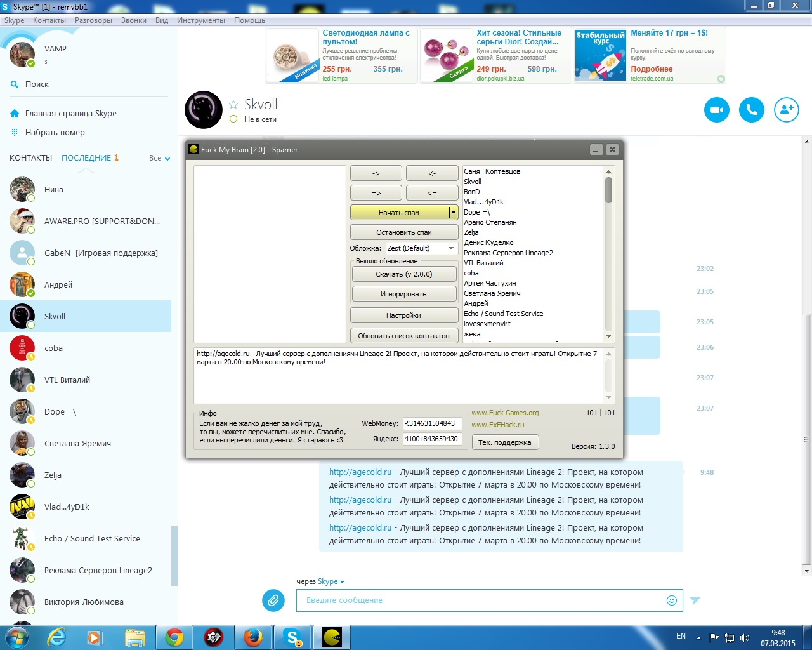Open Google Chrome from the taskbar
The width and height of the screenshot is (812, 650).
coord(174,637)
